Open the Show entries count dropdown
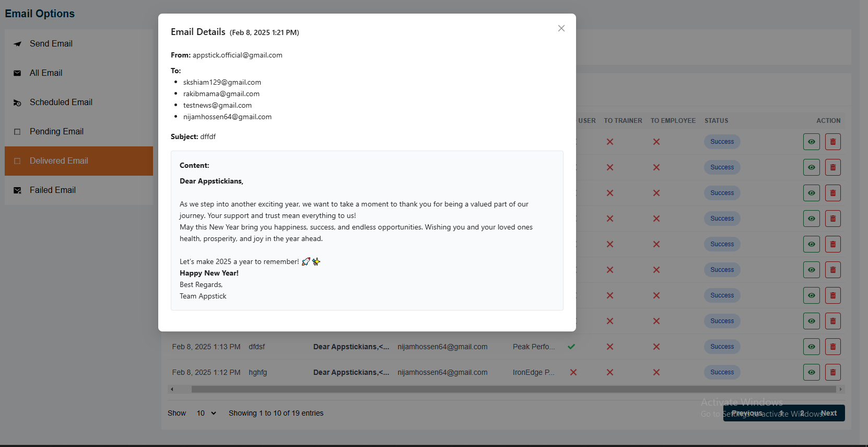Viewport: 868px width, 447px height. (206, 413)
